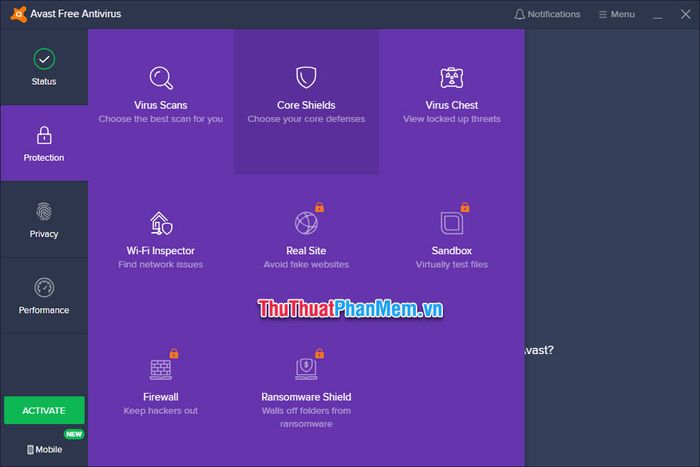Click the lock badge on Ransomware Shield
Image resolution: width=700 pixels, height=467 pixels.
[x=320, y=353]
